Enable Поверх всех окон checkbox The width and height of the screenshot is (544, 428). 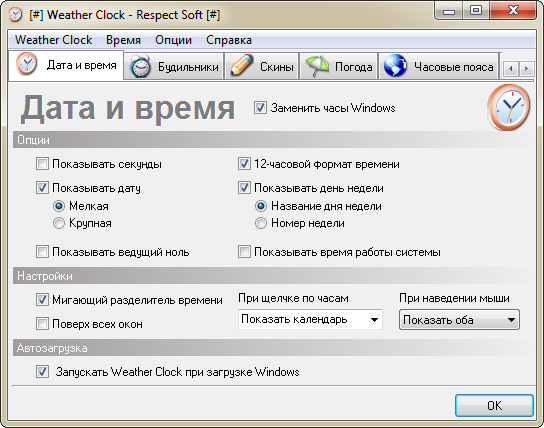42,324
